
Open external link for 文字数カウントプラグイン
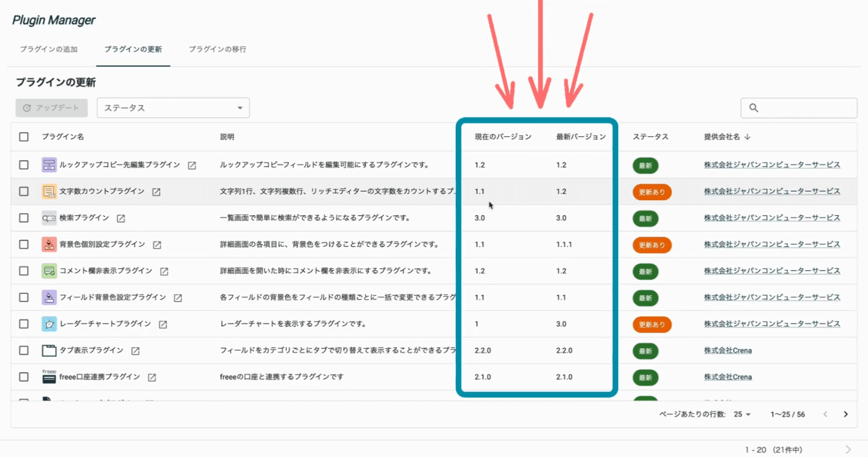point(156,192)
